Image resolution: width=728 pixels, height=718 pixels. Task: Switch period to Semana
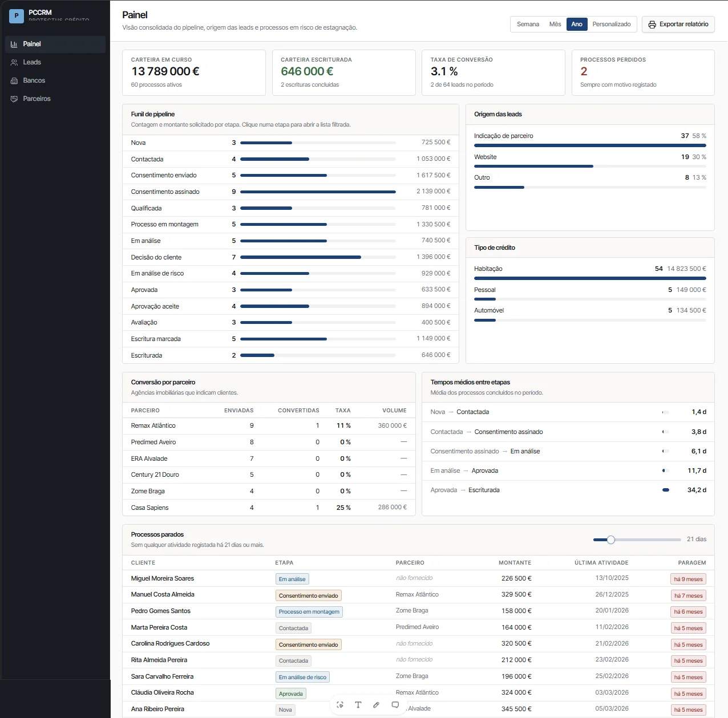pyautogui.click(x=528, y=24)
